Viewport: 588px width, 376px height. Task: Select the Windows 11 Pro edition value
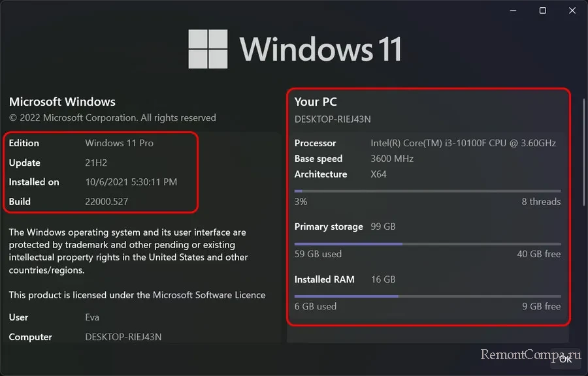tap(119, 143)
